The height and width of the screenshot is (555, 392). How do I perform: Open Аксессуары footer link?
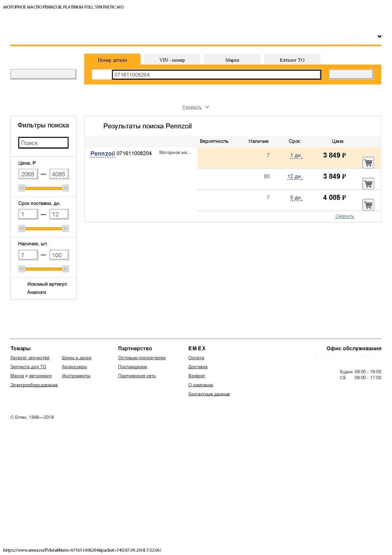click(74, 367)
